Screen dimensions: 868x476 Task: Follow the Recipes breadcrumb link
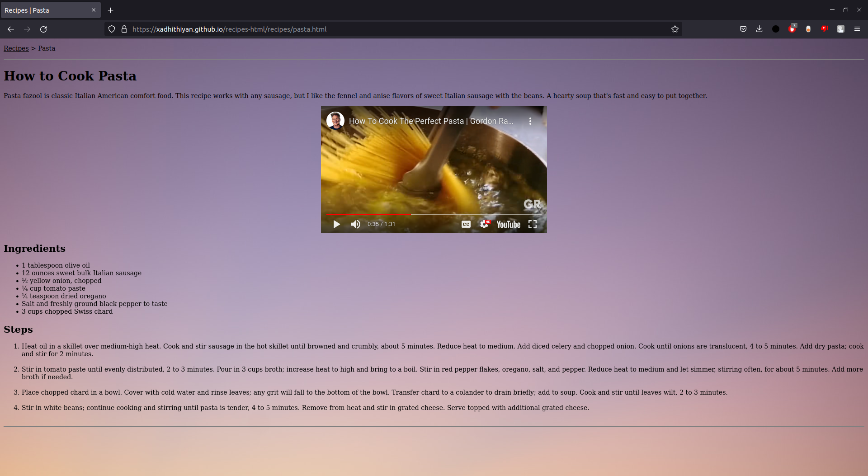point(16,48)
